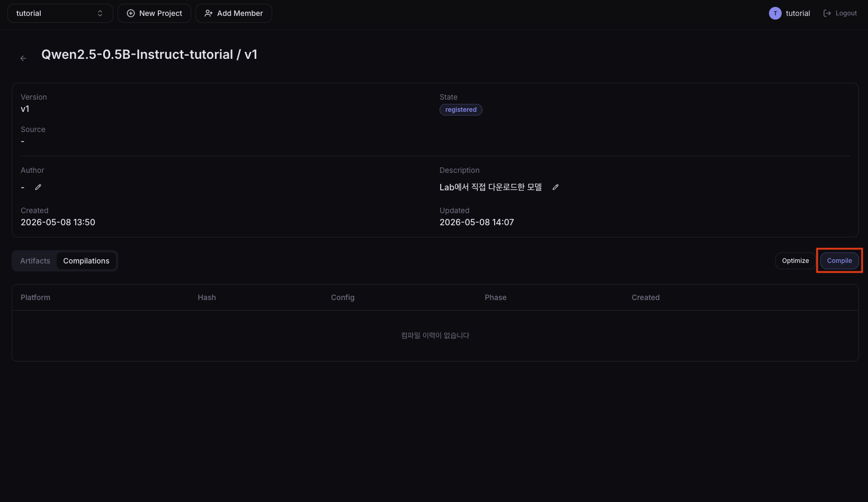Click the tutorial username in the header

(798, 13)
